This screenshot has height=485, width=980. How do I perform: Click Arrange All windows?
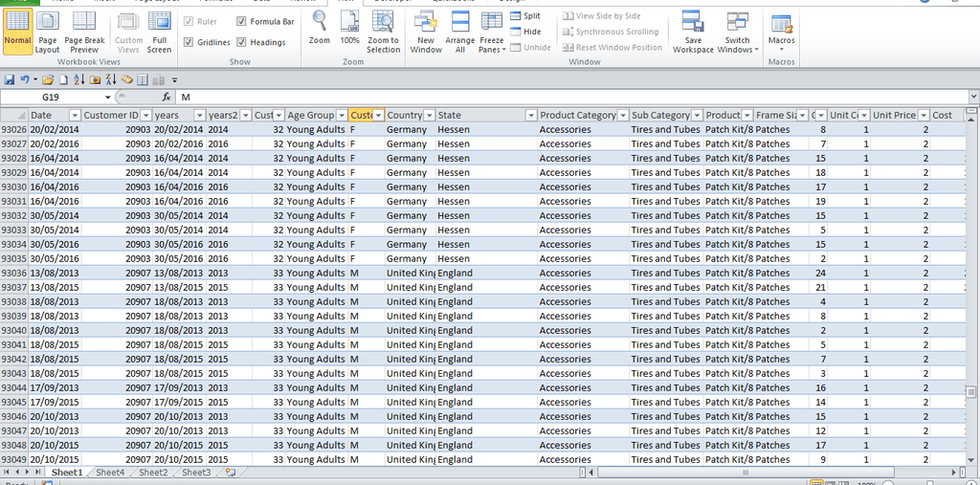[460, 33]
